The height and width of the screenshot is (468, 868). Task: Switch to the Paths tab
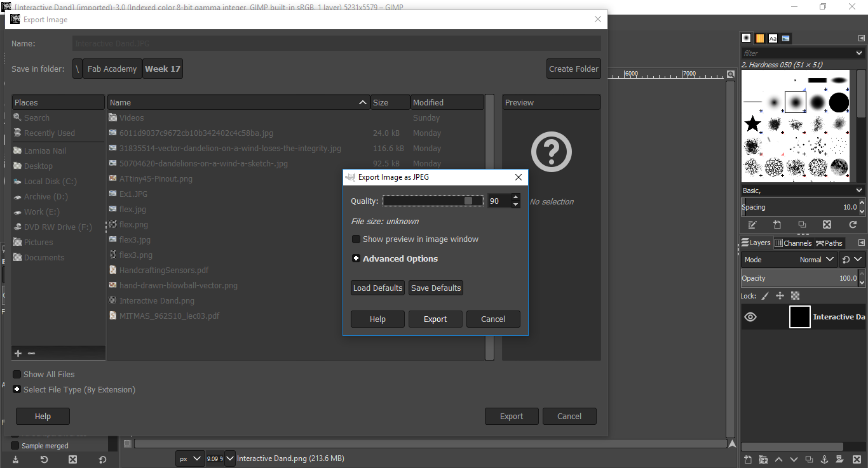coord(829,243)
